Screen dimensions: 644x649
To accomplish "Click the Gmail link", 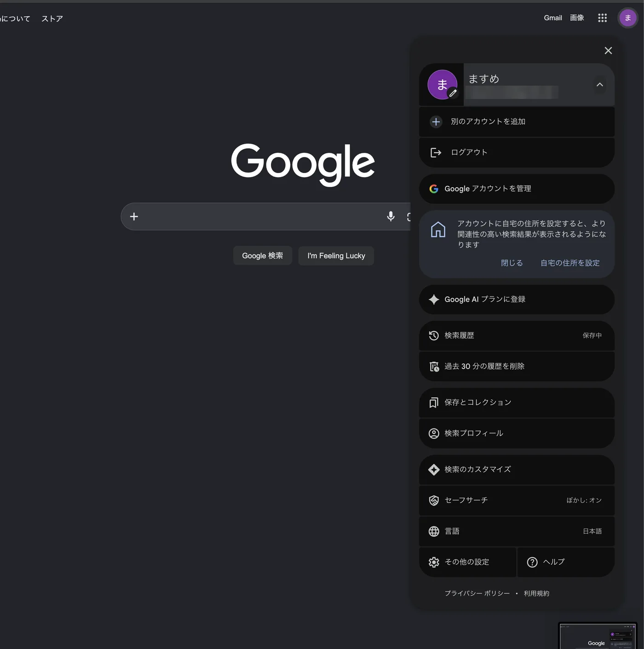I will tap(553, 18).
